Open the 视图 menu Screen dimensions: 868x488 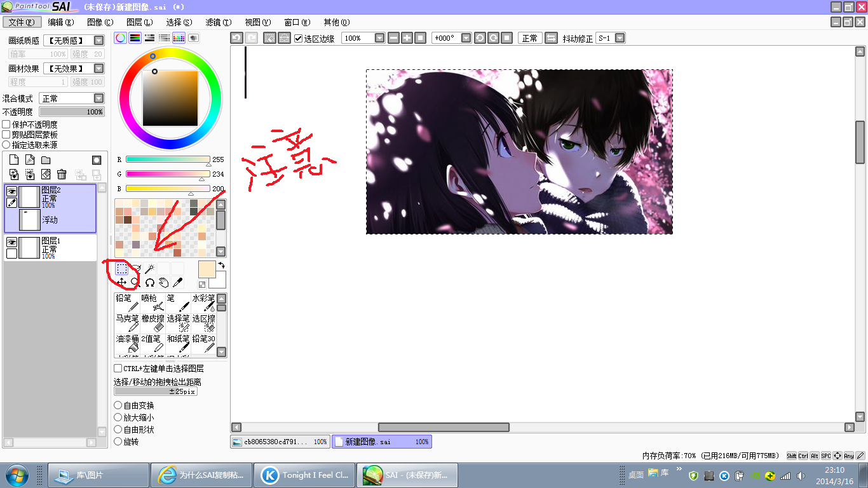click(257, 22)
